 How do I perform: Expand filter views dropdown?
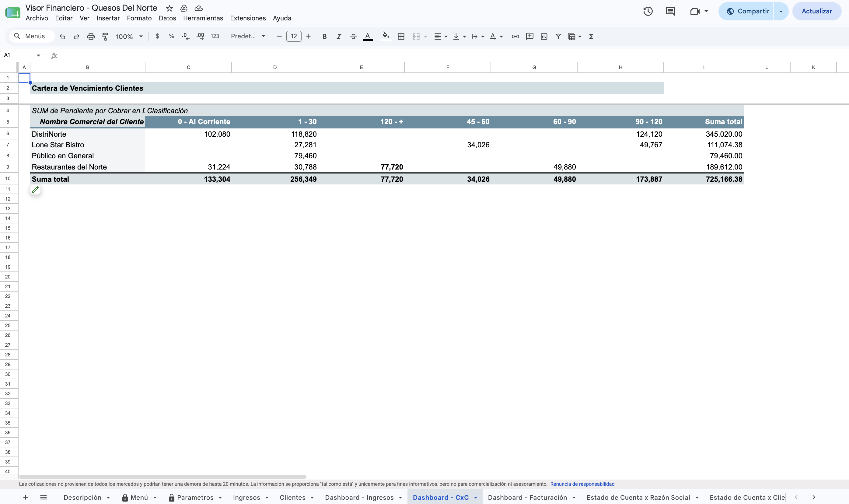pyautogui.click(x=580, y=36)
